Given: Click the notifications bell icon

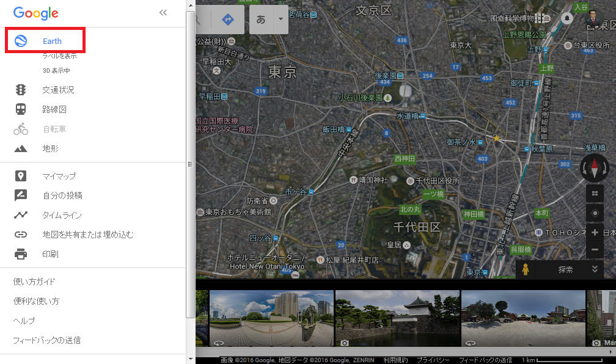Looking at the screenshot, I should [567, 18].
